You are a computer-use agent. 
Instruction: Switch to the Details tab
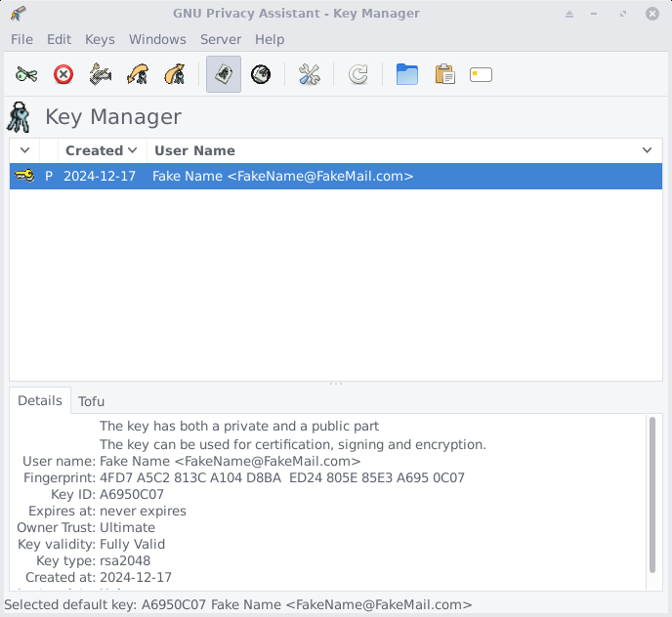click(x=40, y=400)
